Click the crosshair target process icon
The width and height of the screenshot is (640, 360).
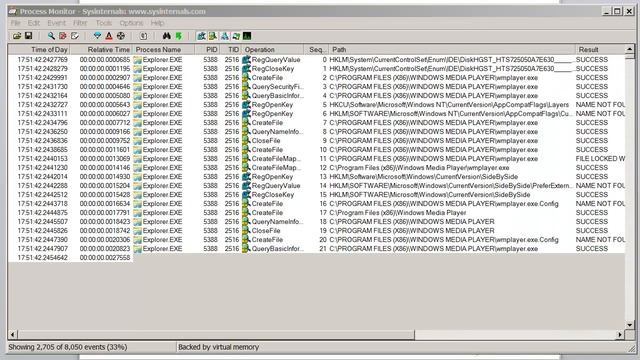(x=120, y=36)
